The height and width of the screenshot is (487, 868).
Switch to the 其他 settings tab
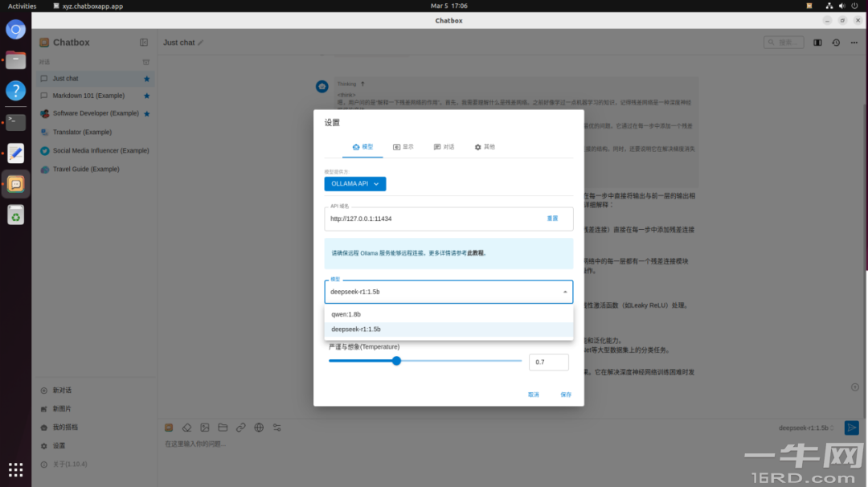[x=485, y=146]
